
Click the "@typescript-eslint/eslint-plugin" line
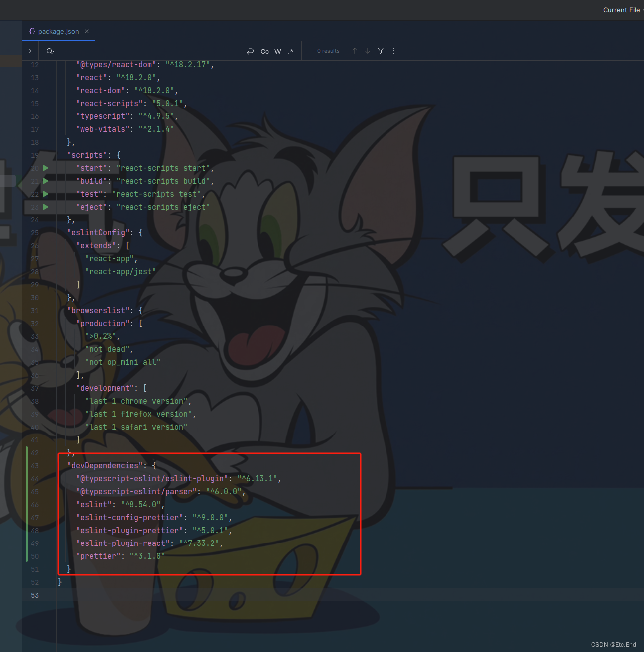point(179,479)
